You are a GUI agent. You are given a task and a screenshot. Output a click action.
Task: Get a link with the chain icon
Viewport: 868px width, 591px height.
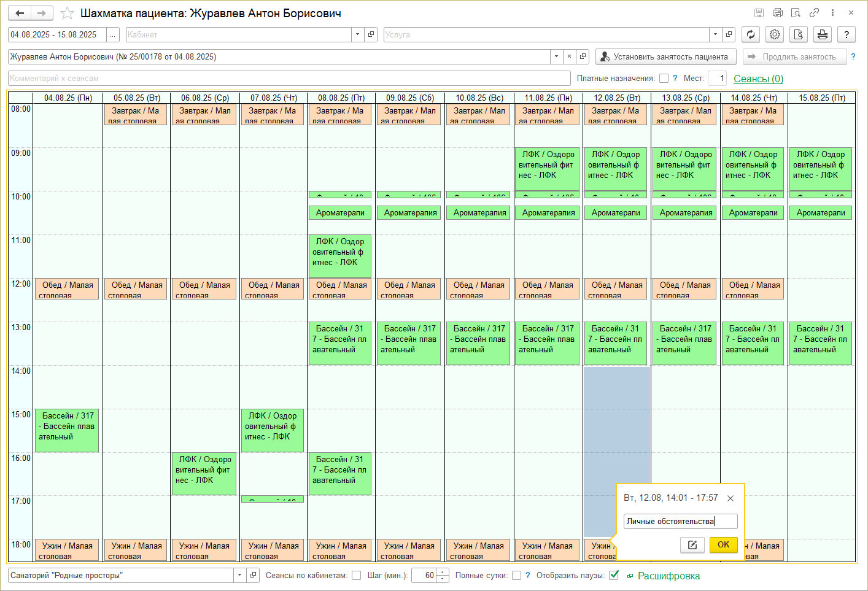coord(814,13)
